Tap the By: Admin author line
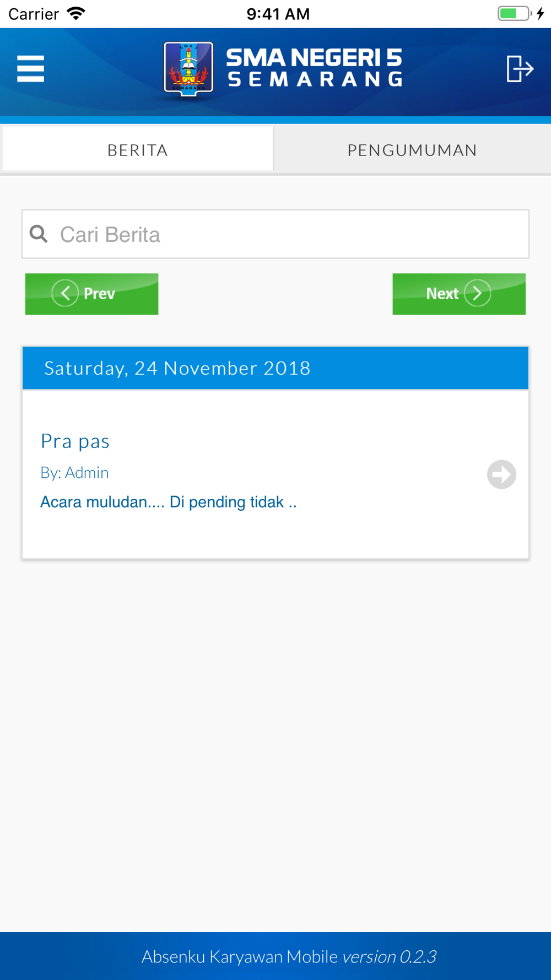 point(74,472)
